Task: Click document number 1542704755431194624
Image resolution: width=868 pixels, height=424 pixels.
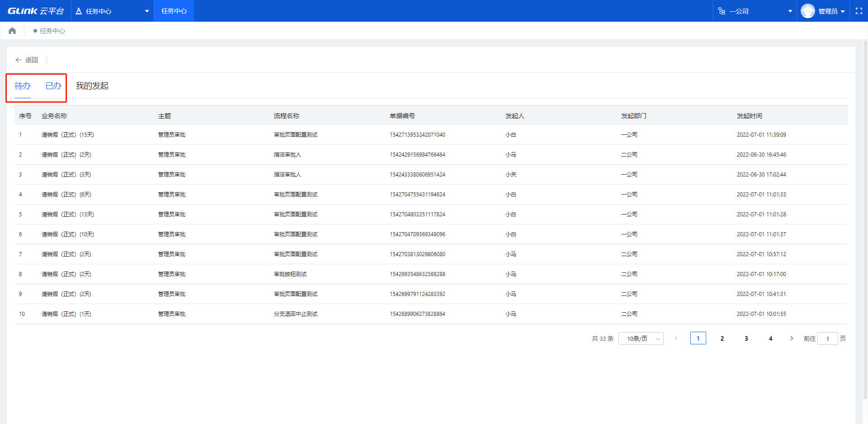Action: (417, 195)
